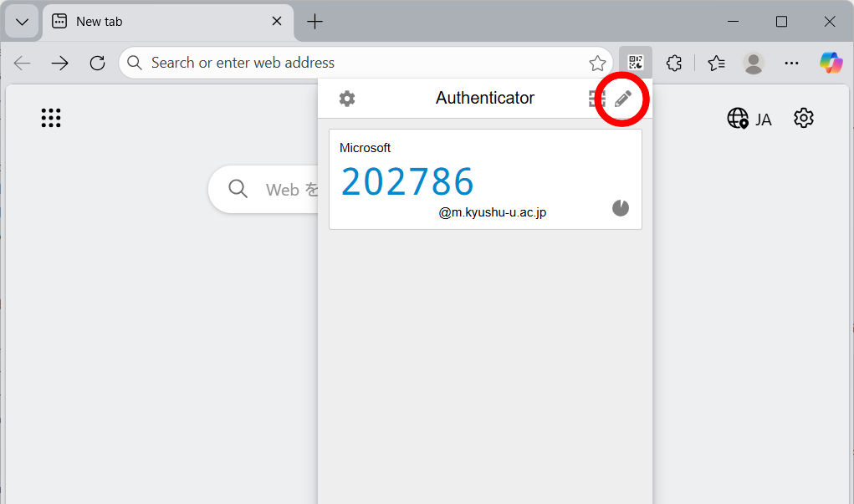Click the code expiry timer pie

621,208
